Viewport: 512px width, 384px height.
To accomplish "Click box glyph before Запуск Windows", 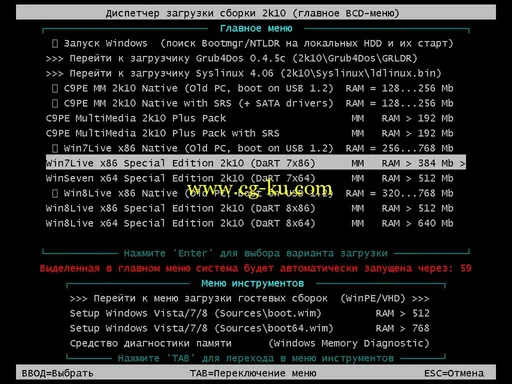I will point(55,43).
